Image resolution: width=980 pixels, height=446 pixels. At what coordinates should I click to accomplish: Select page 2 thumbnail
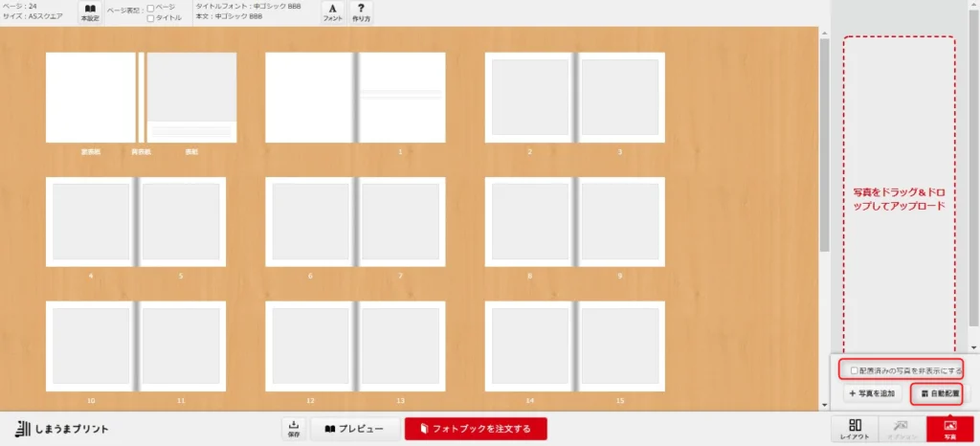(x=529, y=97)
